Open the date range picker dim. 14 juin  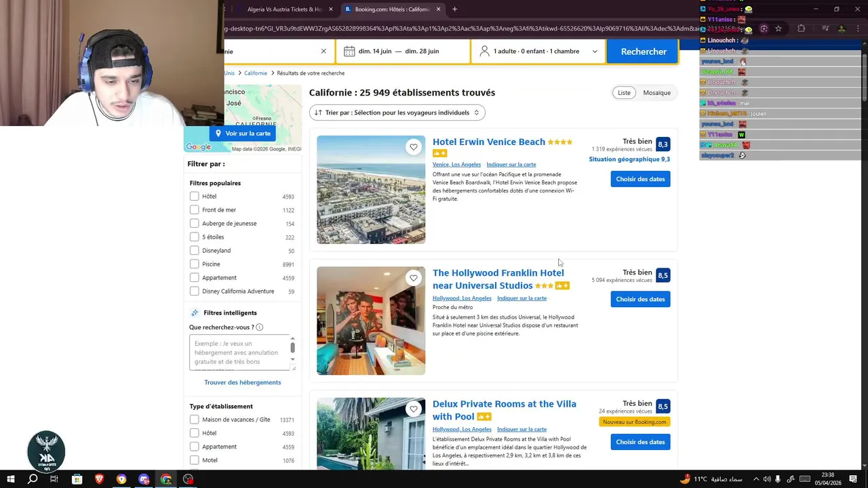[x=403, y=51]
